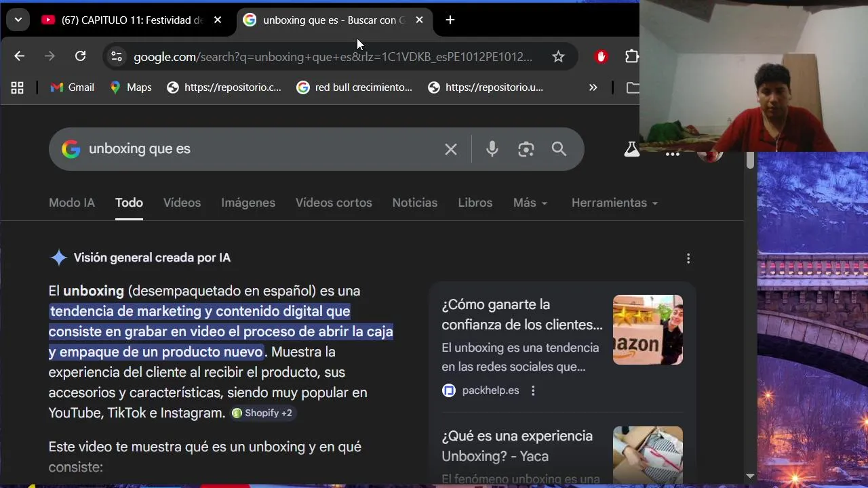Click the Visión general creada por IA heading
The image size is (868, 488).
pyautogui.click(x=152, y=258)
